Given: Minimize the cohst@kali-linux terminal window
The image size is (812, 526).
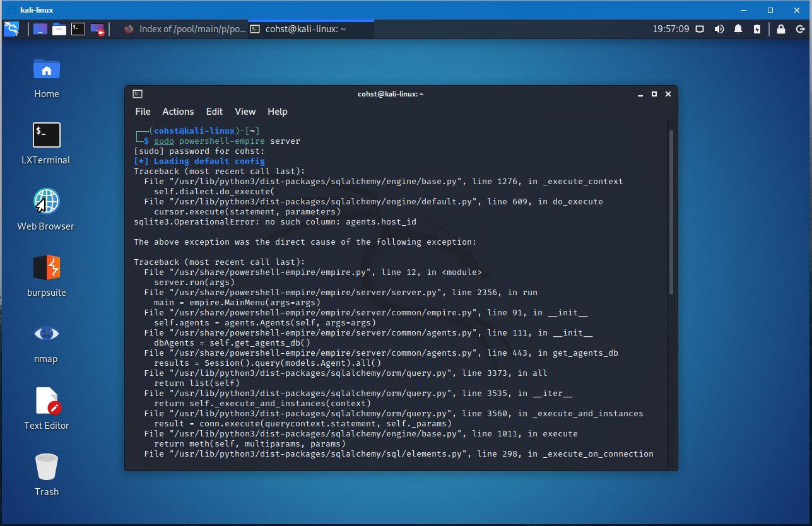Looking at the screenshot, I should click(641, 94).
